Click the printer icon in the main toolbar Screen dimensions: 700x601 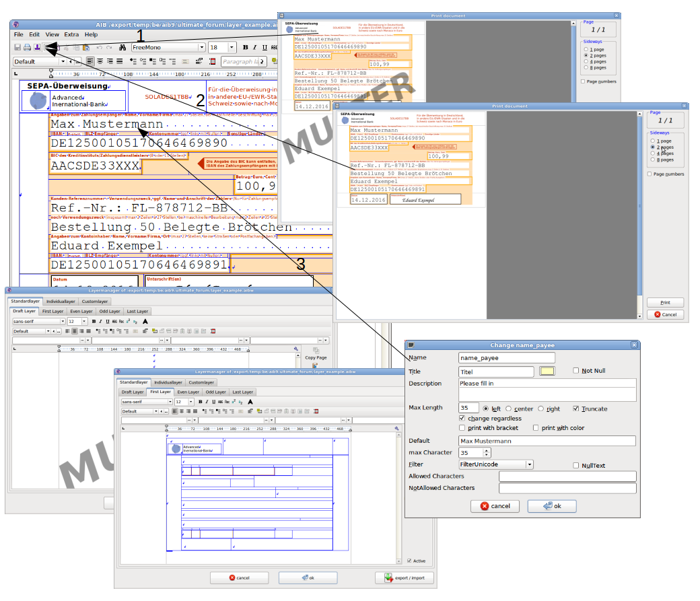pyautogui.click(x=28, y=48)
